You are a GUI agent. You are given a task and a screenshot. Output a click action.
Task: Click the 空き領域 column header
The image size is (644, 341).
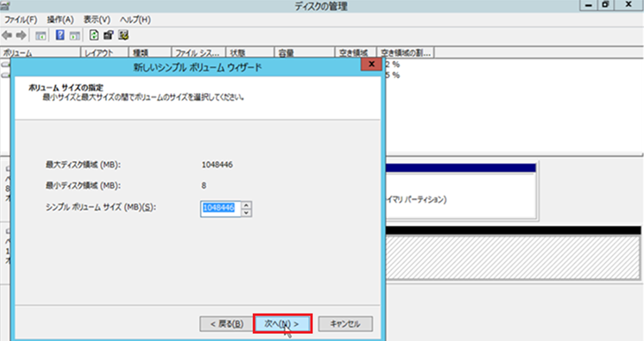356,52
